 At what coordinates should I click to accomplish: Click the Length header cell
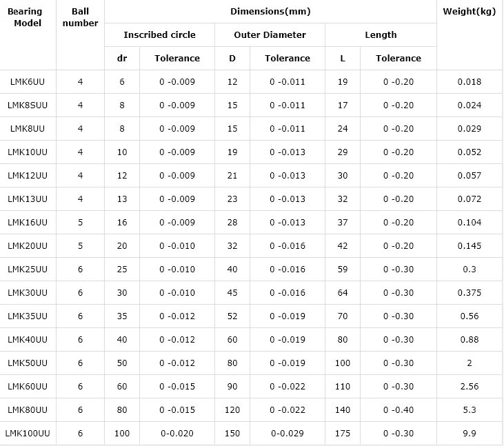point(381,34)
